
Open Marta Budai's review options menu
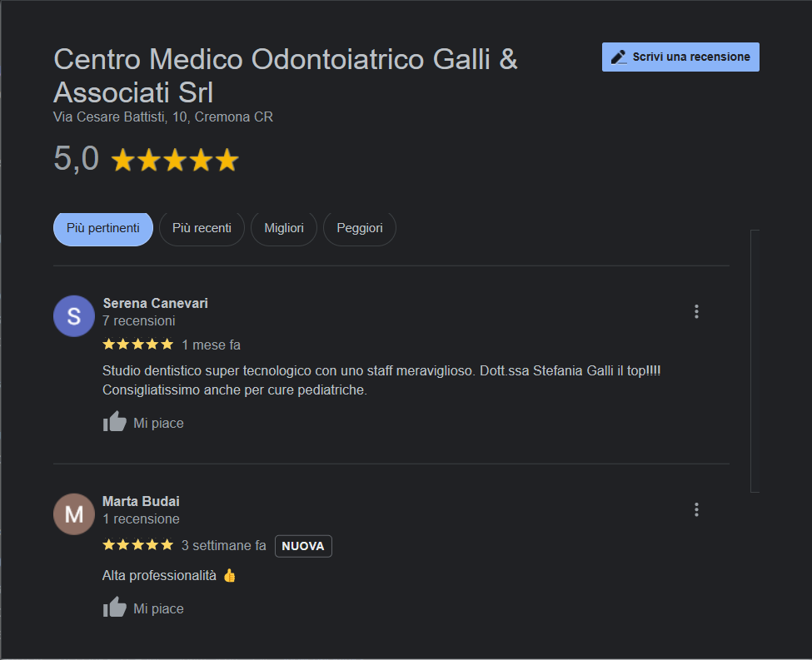[696, 510]
